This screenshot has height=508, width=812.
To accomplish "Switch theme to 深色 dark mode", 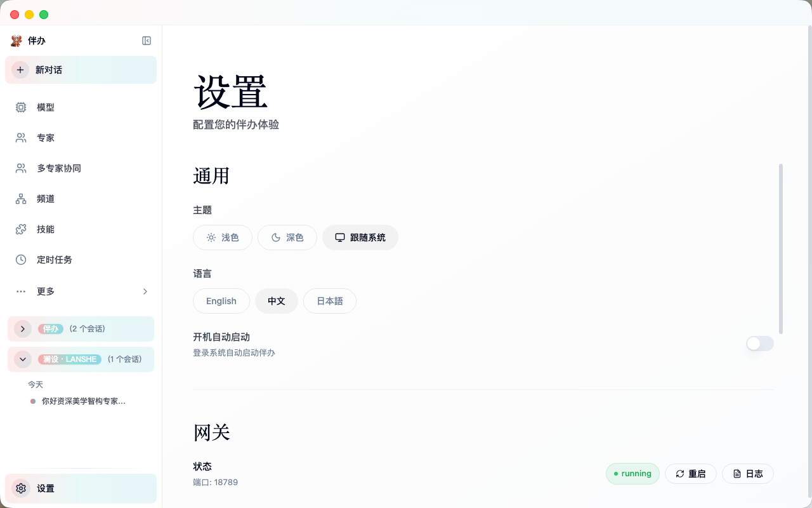I will [x=287, y=237].
